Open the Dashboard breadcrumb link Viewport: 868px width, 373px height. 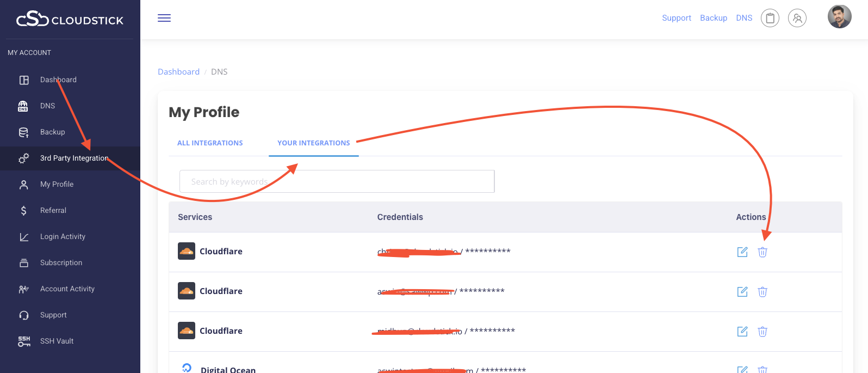[x=178, y=71]
